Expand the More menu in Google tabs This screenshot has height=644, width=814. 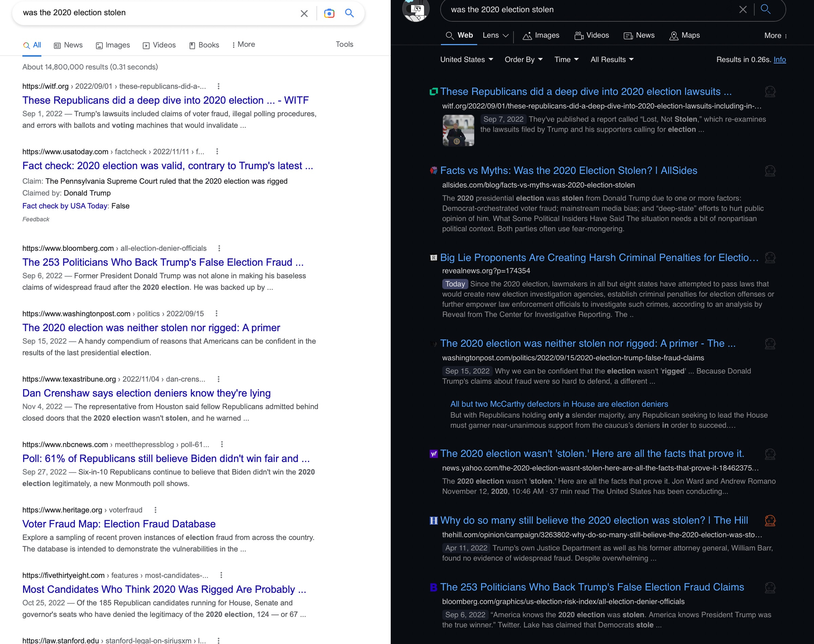244,44
